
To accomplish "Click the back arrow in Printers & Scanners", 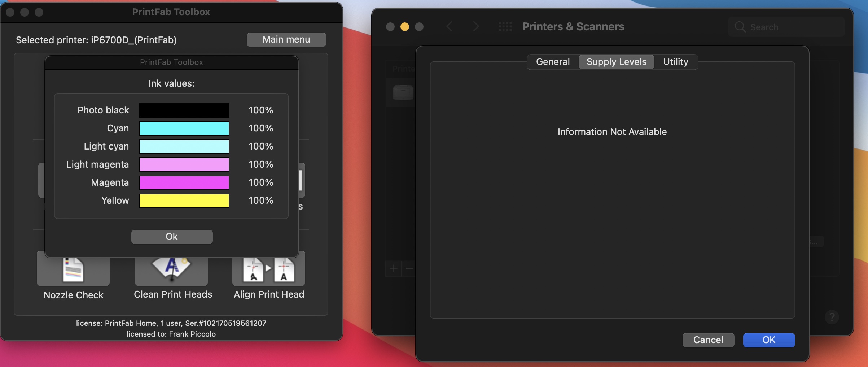I will (450, 27).
